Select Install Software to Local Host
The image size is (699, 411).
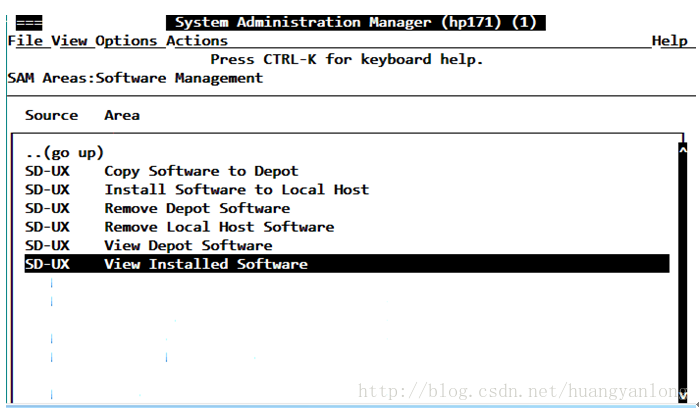347,190
